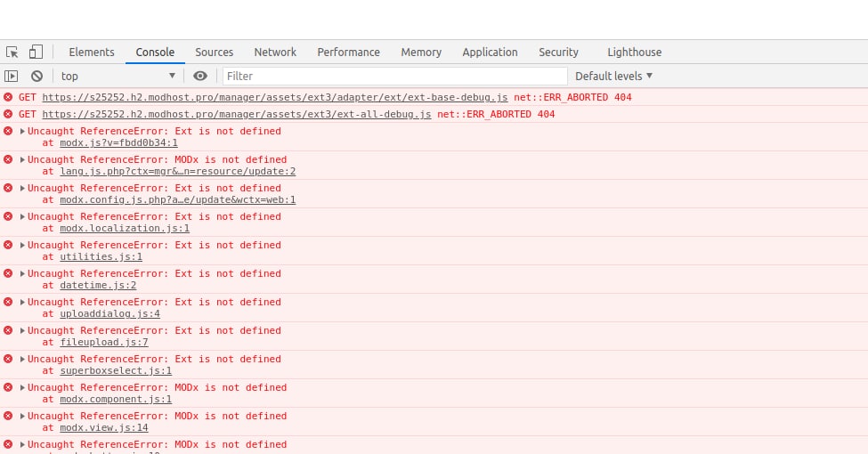
Task: Click 'net::ERR_ABORTED 404' text on ext-base-debug row
Action: (573, 97)
